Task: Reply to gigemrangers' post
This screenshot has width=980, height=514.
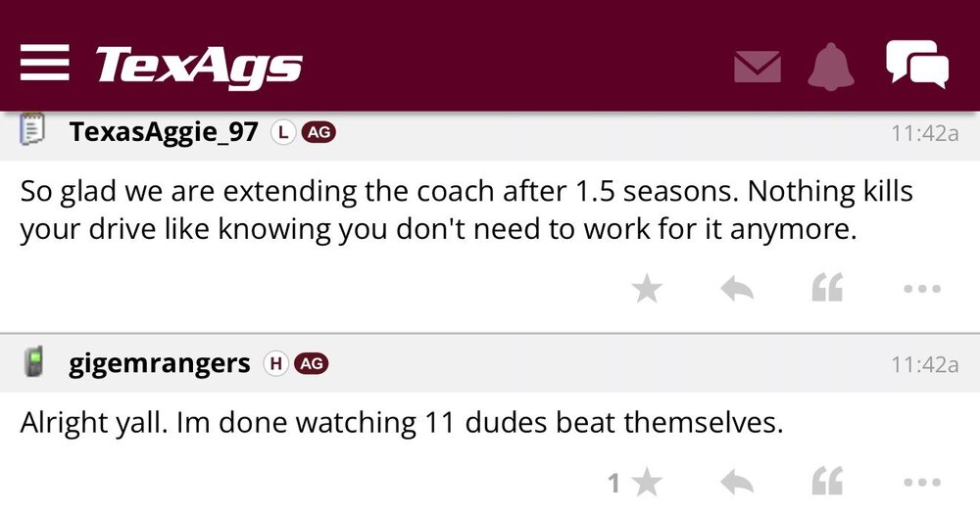Action: pos(737,482)
